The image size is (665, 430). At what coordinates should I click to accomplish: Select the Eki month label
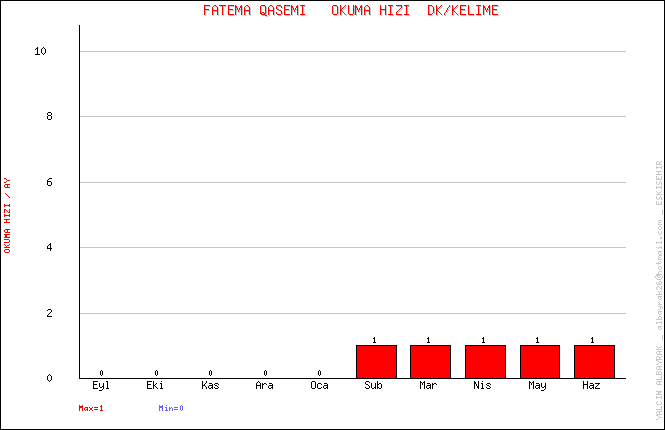155,385
